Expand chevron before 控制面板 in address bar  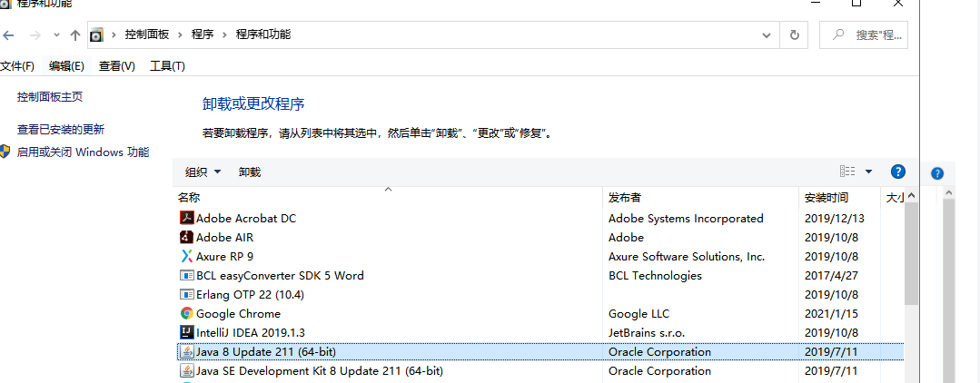pos(114,35)
